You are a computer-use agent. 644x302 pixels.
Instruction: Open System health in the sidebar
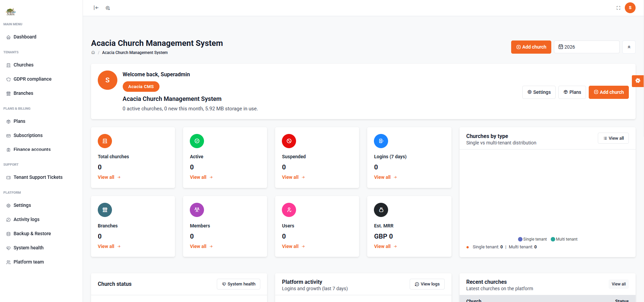[x=41, y=248]
